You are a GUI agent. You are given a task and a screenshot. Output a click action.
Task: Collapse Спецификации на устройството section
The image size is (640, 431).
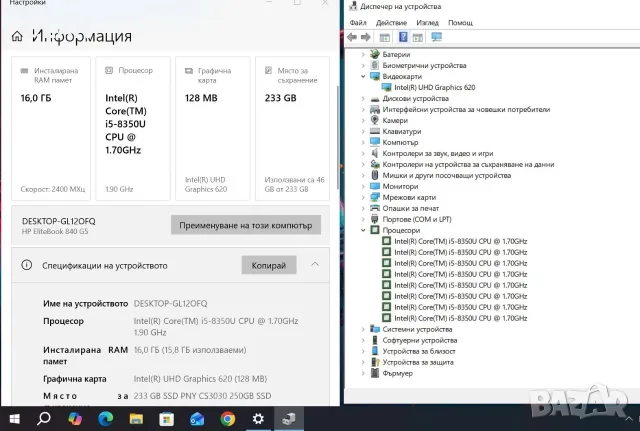coord(315,264)
